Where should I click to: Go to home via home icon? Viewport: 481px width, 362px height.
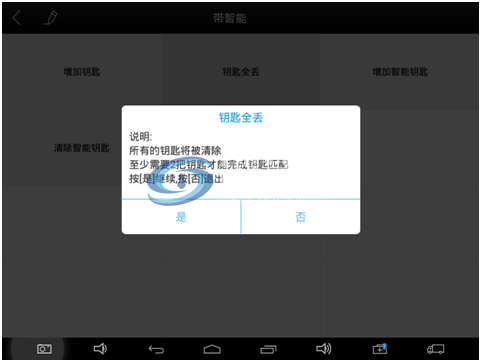[212, 349]
